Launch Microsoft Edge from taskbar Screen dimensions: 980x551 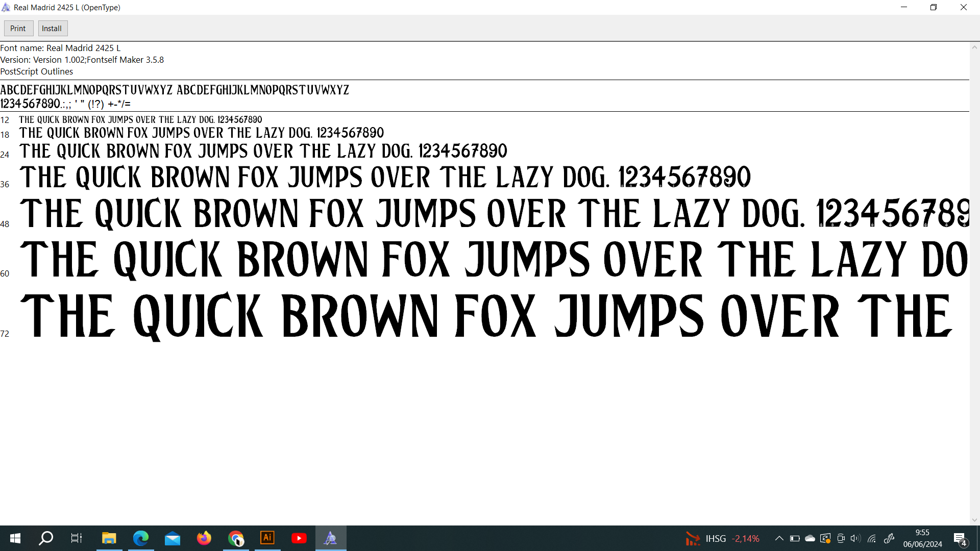(140, 538)
